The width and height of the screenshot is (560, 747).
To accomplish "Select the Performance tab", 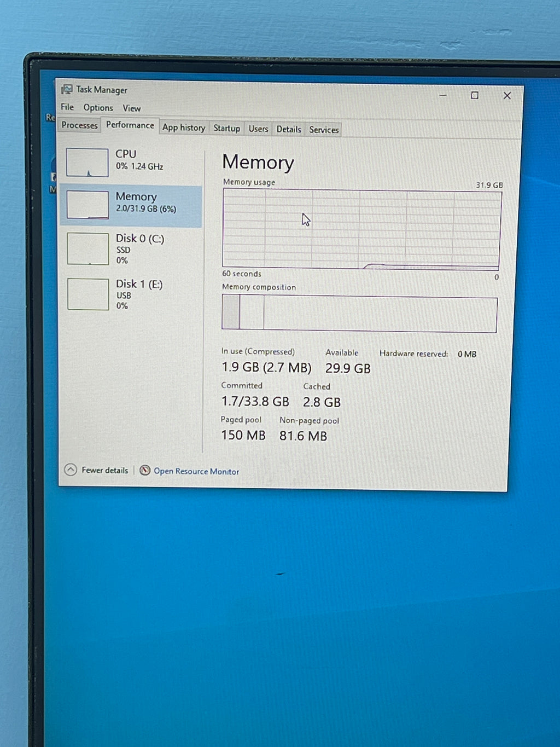I will (130, 125).
